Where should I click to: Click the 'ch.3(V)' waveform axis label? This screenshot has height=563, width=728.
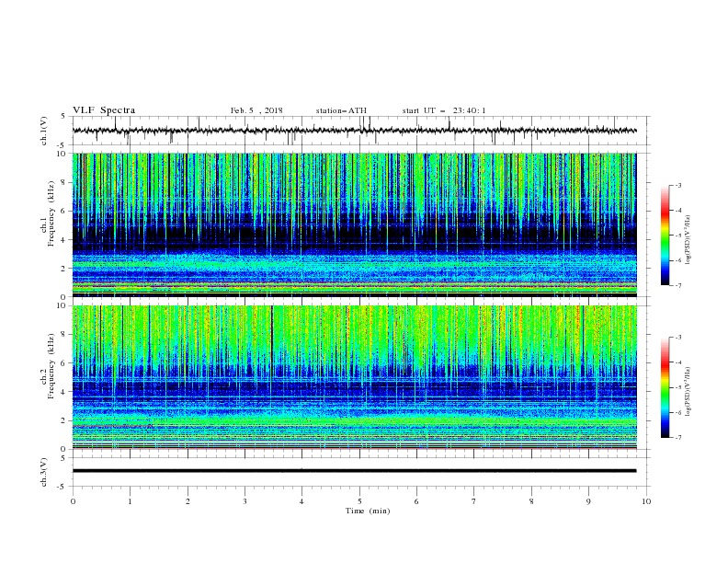tap(44, 472)
